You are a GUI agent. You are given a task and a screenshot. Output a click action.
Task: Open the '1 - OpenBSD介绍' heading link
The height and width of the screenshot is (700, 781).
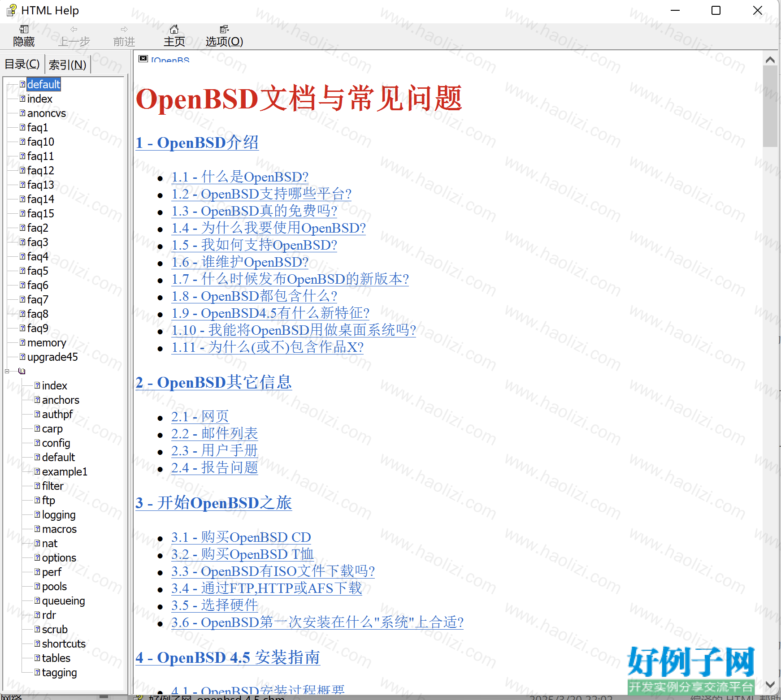[197, 143]
